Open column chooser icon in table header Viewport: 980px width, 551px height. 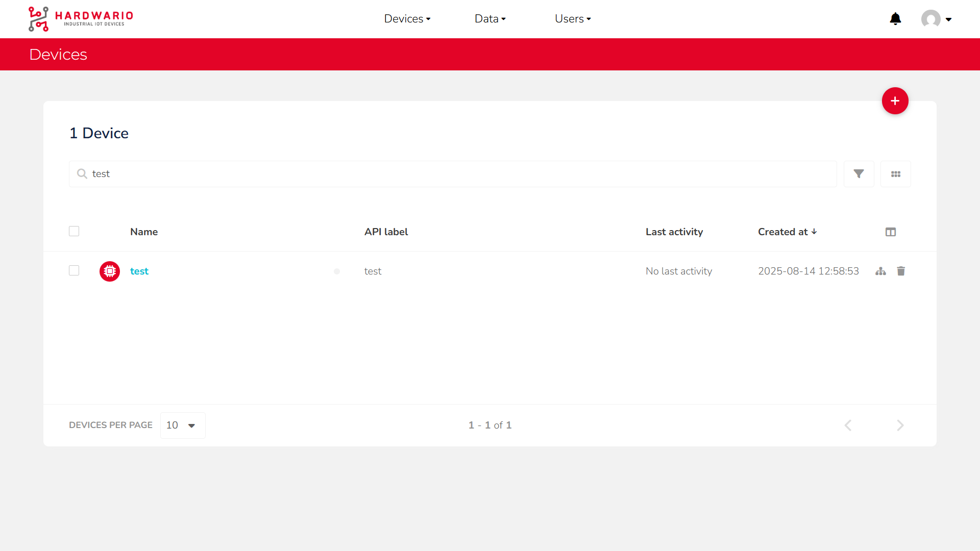890,232
